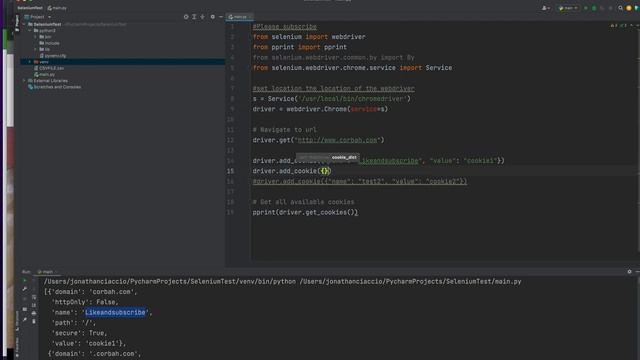Hide the Project panel with minus icon
640x360 pixels.
[221, 17]
